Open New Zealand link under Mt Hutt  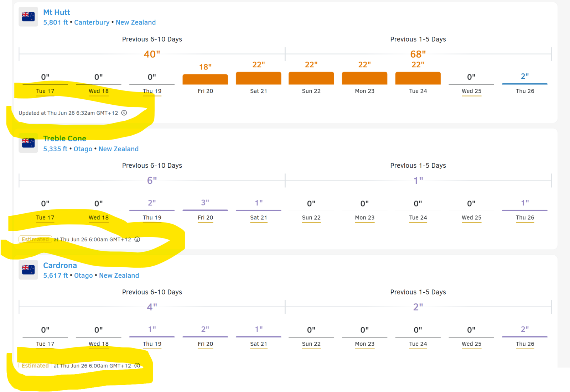(136, 22)
